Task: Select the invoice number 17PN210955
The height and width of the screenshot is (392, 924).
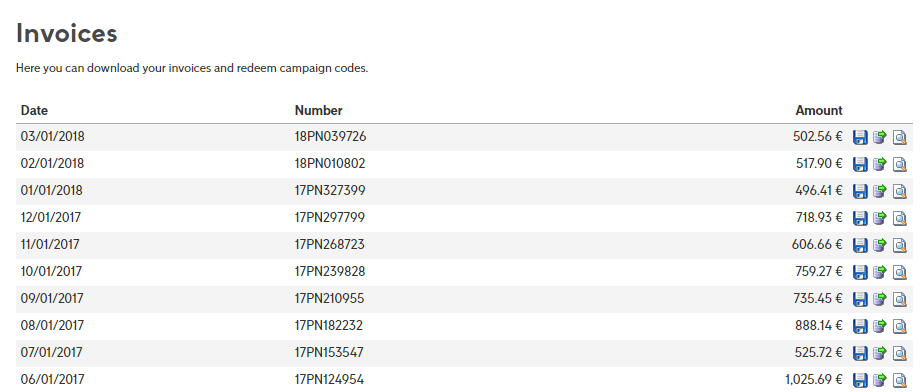Action: (x=329, y=298)
